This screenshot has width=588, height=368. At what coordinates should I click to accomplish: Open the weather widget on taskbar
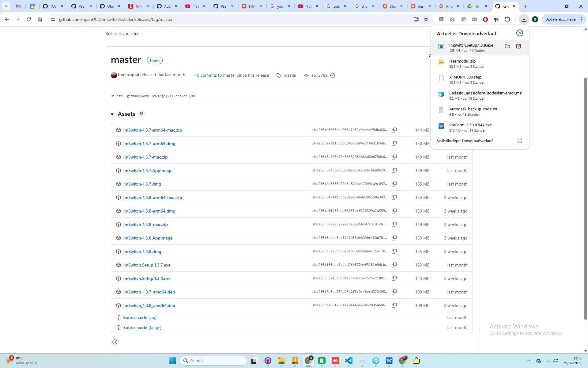[x=22, y=361]
